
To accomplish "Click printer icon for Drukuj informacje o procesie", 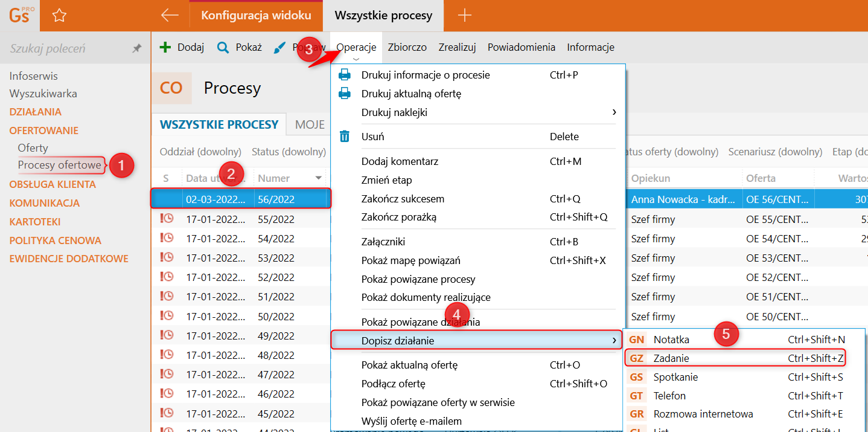I will click(x=345, y=75).
